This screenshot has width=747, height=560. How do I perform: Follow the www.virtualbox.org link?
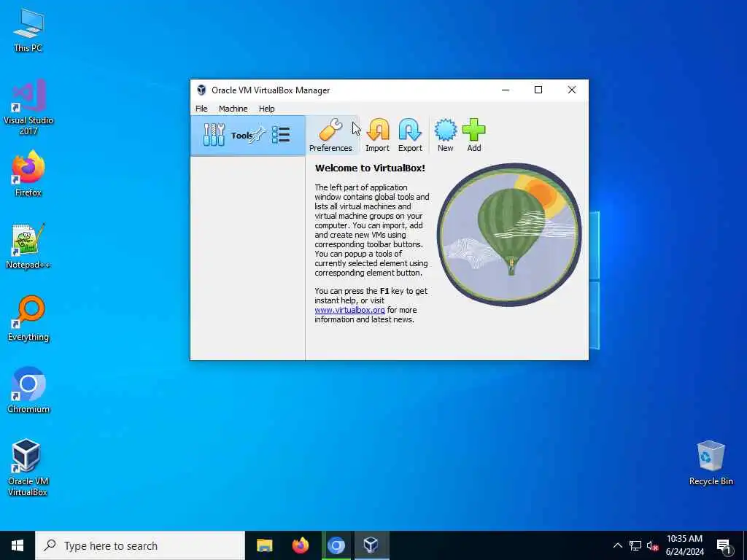pos(349,310)
